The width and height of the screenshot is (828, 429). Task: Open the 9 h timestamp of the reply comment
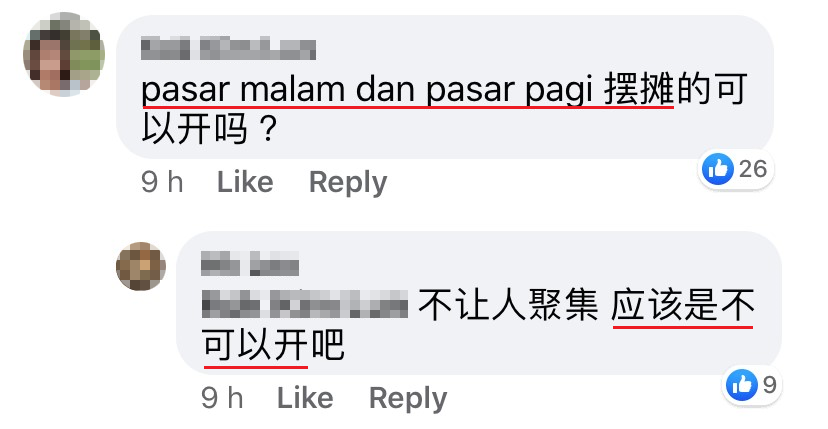point(222,398)
